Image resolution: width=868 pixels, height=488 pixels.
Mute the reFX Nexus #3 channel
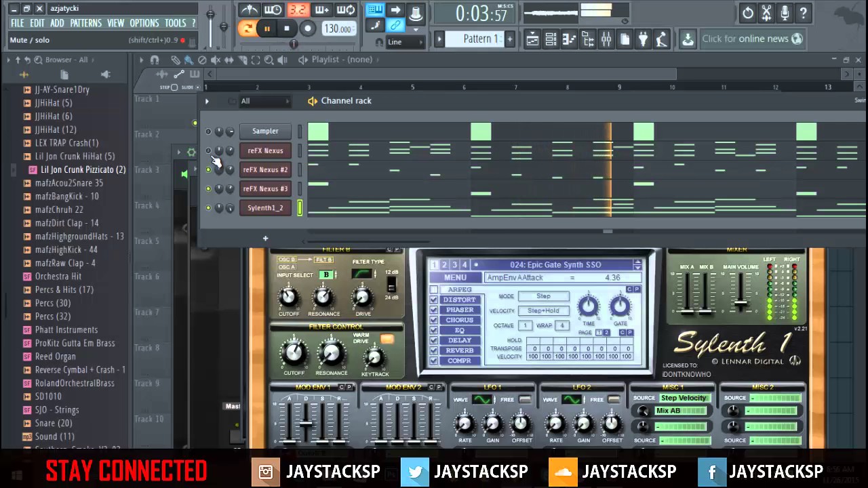208,189
